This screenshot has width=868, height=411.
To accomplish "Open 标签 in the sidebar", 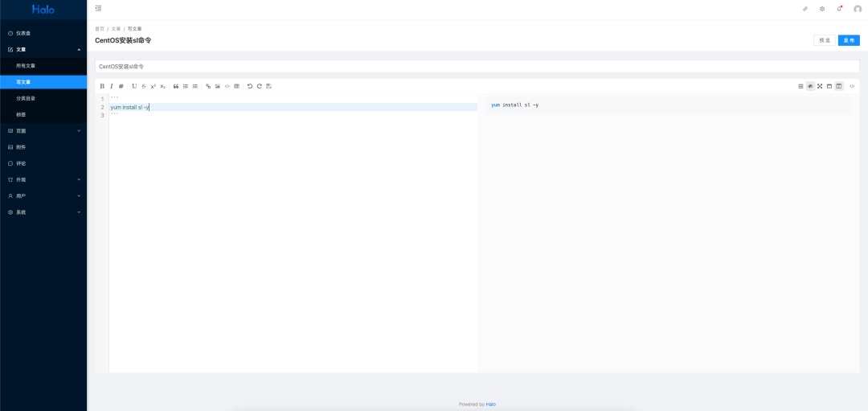I will pos(43,115).
